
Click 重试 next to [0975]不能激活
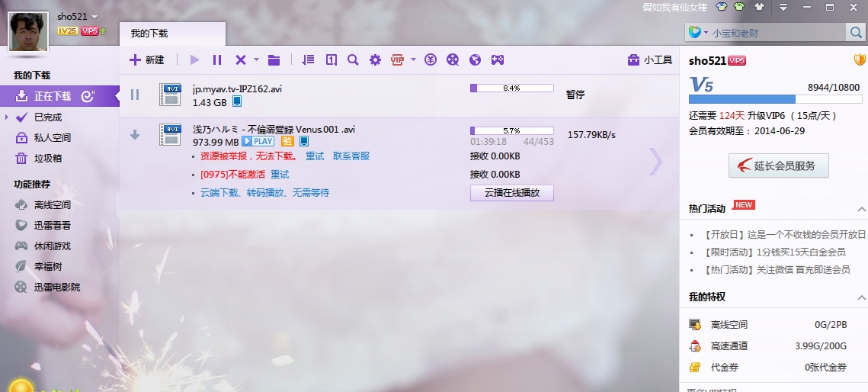[280, 175]
